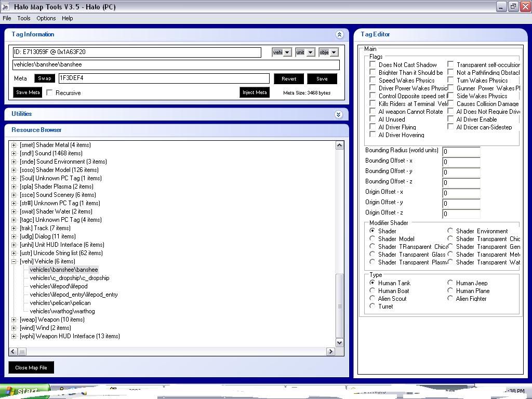Click the Halo Map Tools title bar icon
The width and height of the screenshot is (532, 399).
[x=5, y=6]
